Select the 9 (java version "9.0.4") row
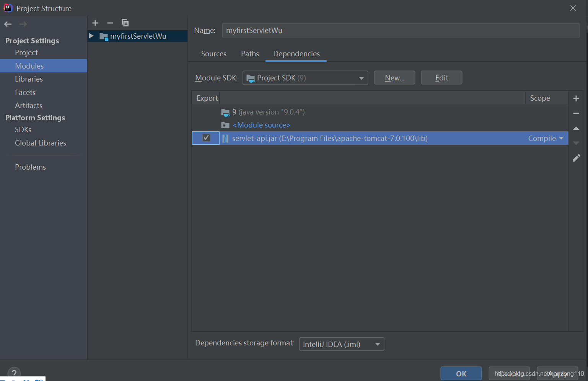The image size is (588, 381). pyautogui.click(x=380, y=112)
